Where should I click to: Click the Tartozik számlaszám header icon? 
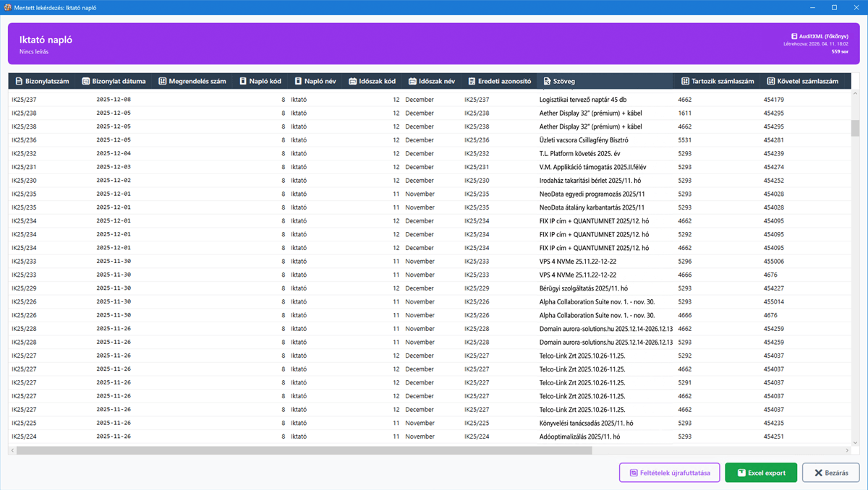(x=685, y=82)
